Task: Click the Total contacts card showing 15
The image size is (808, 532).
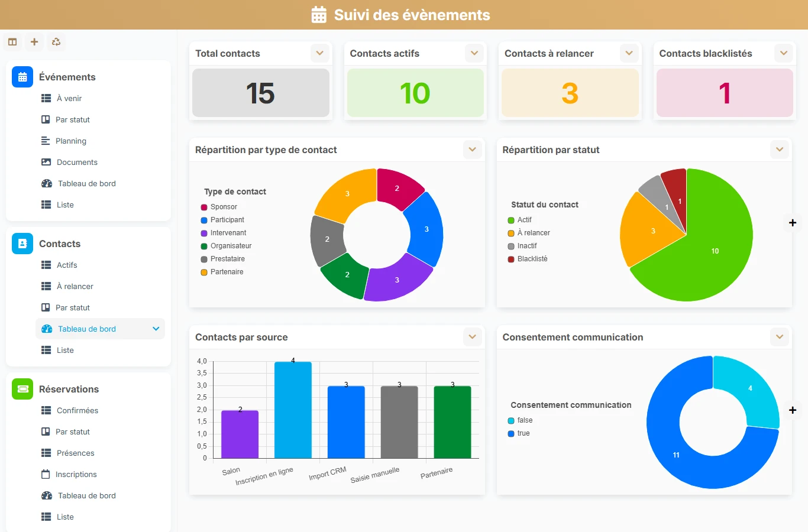Action: point(261,93)
